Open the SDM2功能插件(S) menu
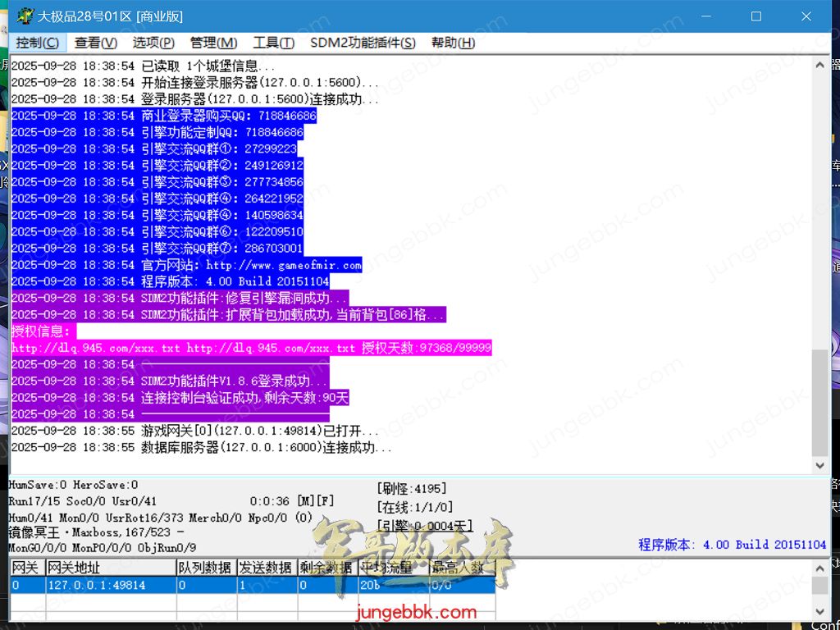The image size is (840, 630). pyautogui.click(x=363, y=43)
